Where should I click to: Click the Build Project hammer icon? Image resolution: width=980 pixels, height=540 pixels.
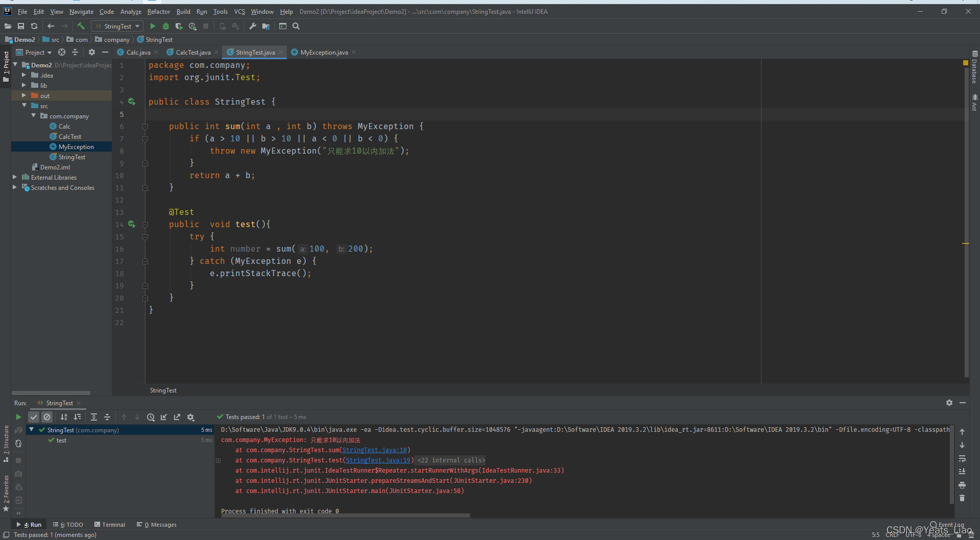pyautogui.click(x=81, y=26)
